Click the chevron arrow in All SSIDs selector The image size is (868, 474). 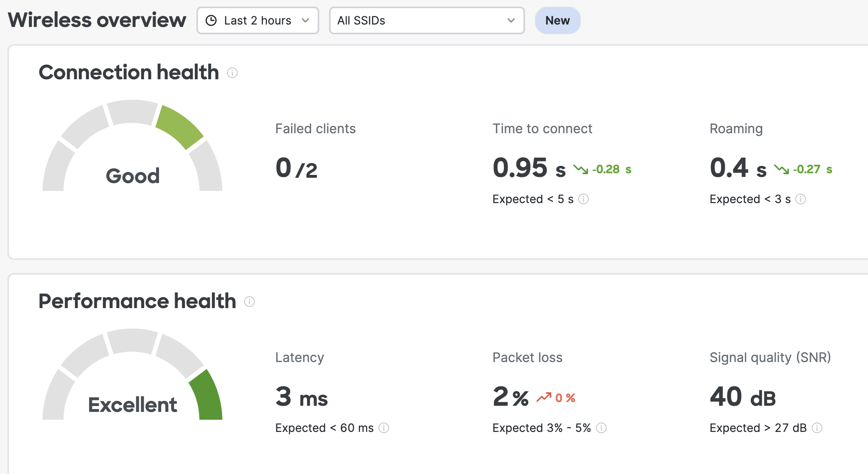pyautogui.click(x=511, y=20)
